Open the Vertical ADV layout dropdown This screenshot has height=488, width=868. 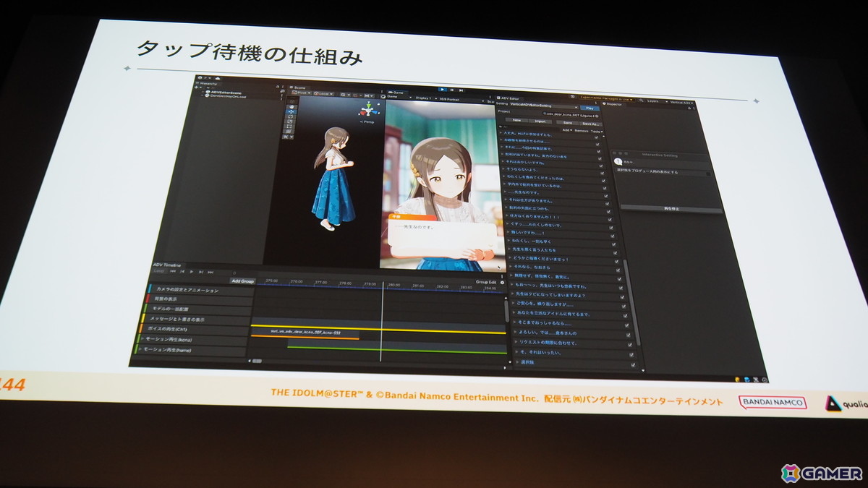click(681, 103)
